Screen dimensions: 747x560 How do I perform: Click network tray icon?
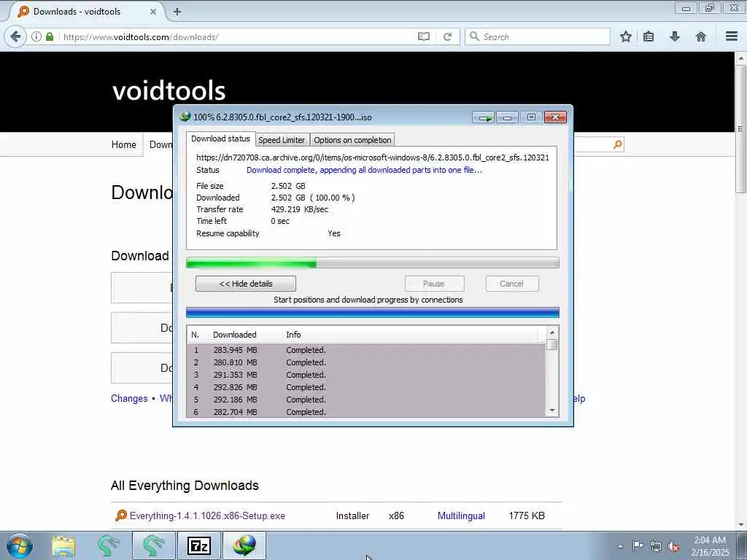pos(656,546)
